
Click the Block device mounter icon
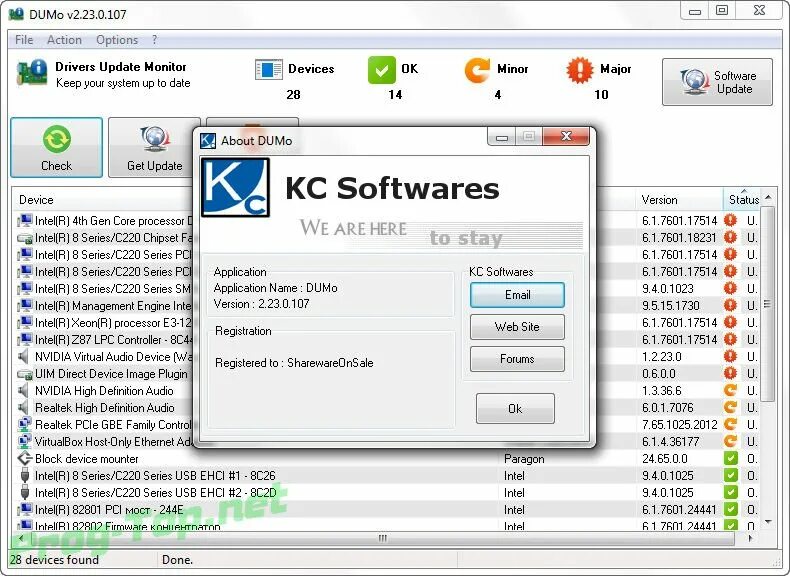click(x=25, y=459)
